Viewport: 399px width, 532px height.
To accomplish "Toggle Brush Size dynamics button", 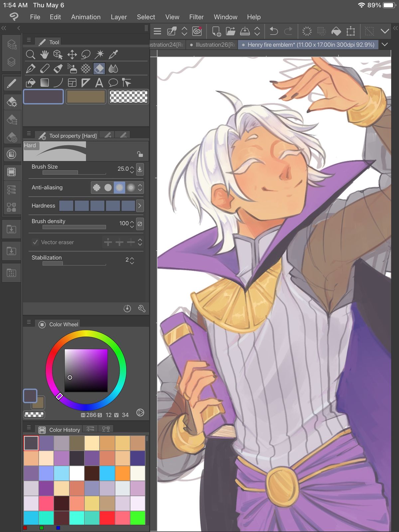I will coord(140,169).
